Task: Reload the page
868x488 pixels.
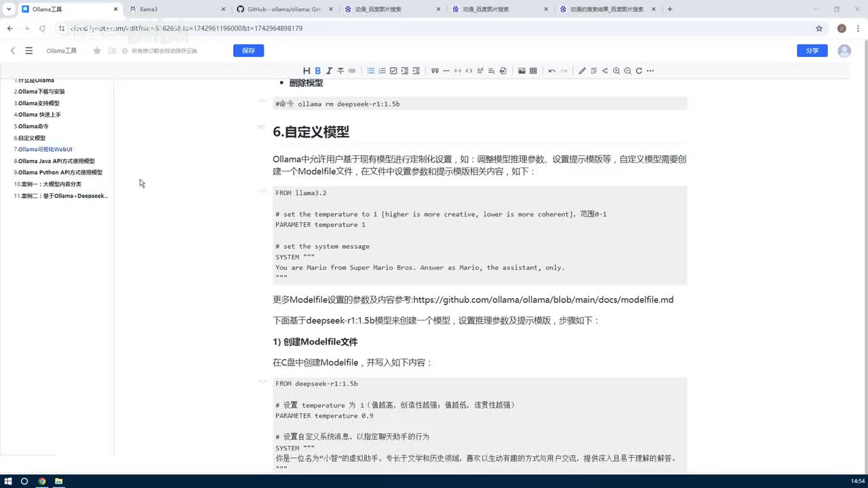Action: (x=42, y=28)
